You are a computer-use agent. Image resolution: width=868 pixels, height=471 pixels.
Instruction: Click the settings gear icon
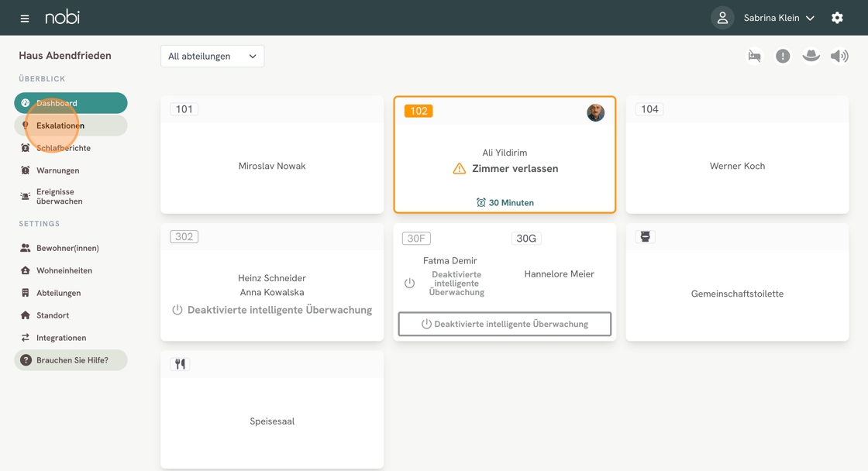pyautogui.click(x=837, y=18)
